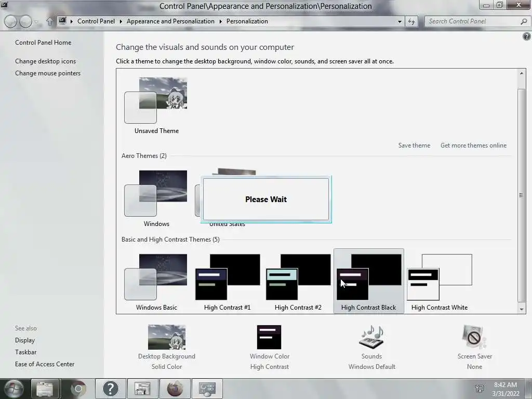Choose the High Contrast #1 theme
532x399 pixels.
(x=228, y=282)
